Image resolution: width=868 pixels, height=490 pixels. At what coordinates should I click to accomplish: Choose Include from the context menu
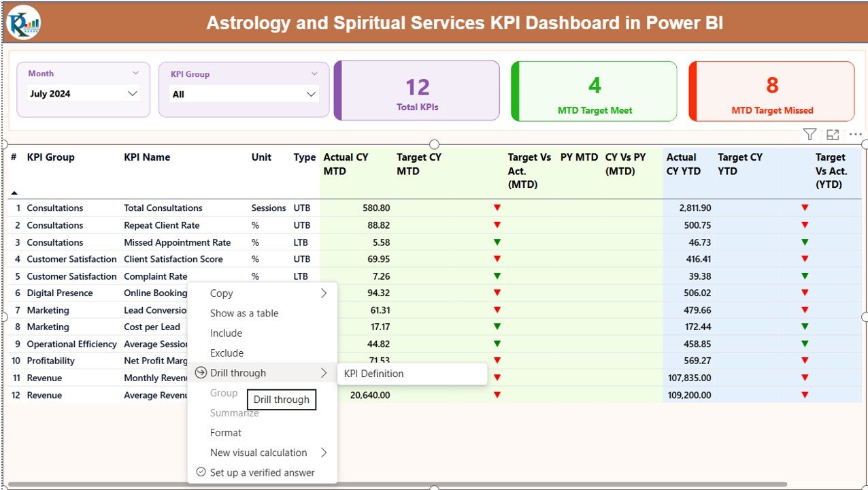point(226,333)
